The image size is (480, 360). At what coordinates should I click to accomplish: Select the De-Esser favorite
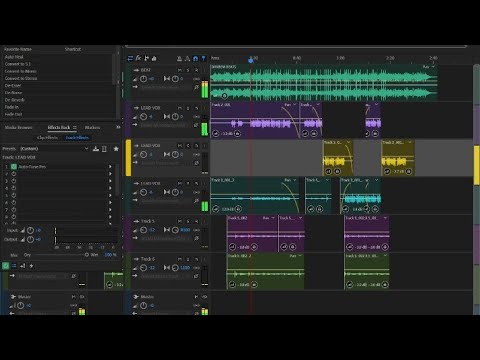click(13, 85)
